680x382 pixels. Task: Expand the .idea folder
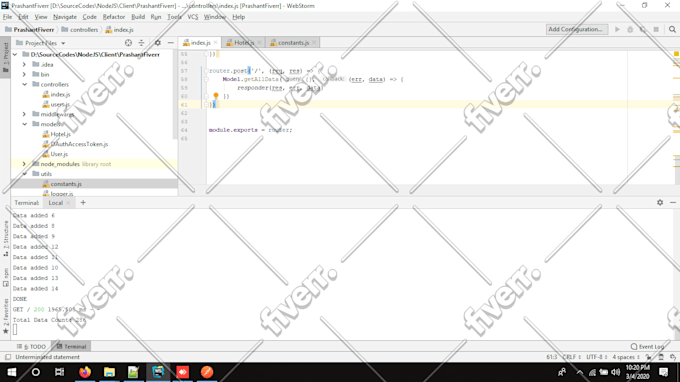pyautogui.click(x=24, y=65)
